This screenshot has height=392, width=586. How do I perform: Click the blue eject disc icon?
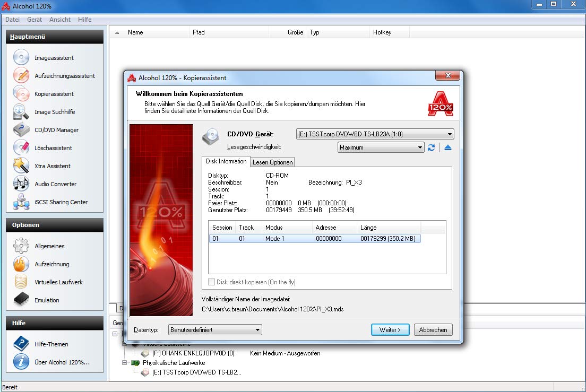coord(447,147)
